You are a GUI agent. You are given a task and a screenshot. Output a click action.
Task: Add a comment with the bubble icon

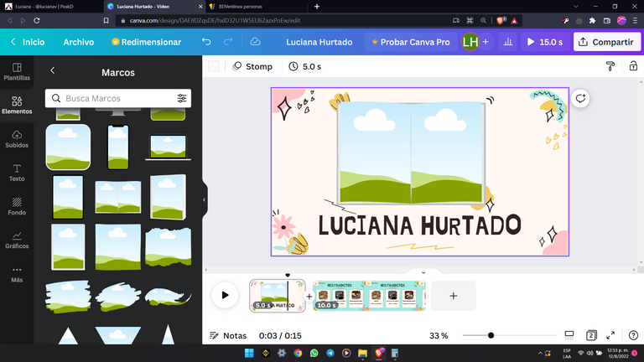click(580, 99)
